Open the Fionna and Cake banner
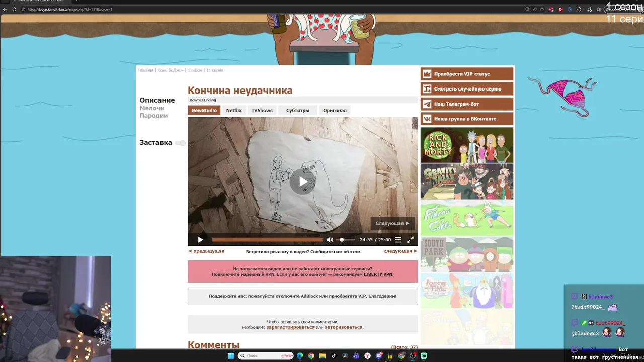The image size is (644, 362). pyautogui.click(x=467, y=218)
